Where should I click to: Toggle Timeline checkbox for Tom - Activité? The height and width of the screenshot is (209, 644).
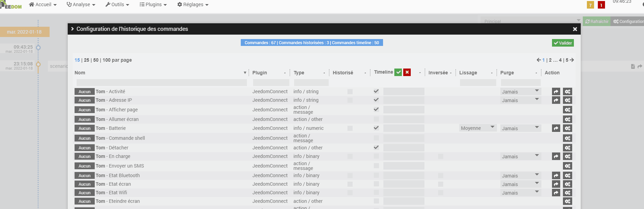[376, 91]
